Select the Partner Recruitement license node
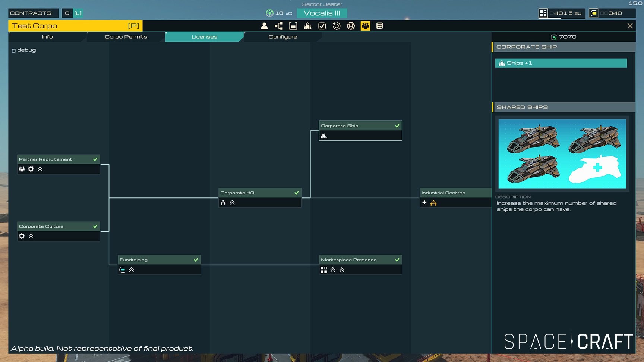The width and height of the screenshot is (644, 362). pyautogui.click(x=59, y=164)
